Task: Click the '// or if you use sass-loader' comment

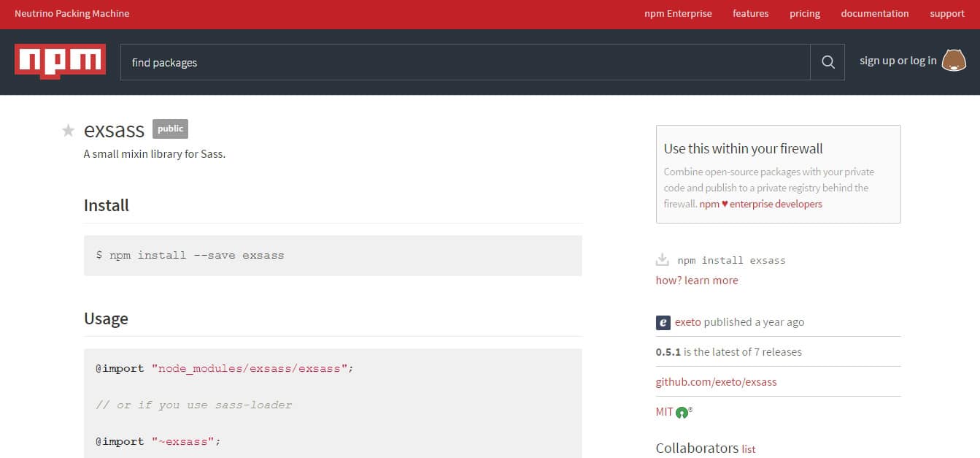Action: [193, 405]
